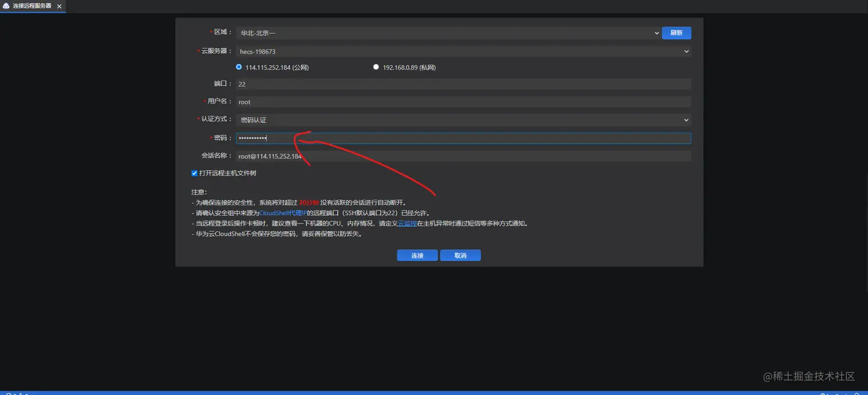
Task: Click the 刷新 refresh button
Action: (x=676, y=33)
